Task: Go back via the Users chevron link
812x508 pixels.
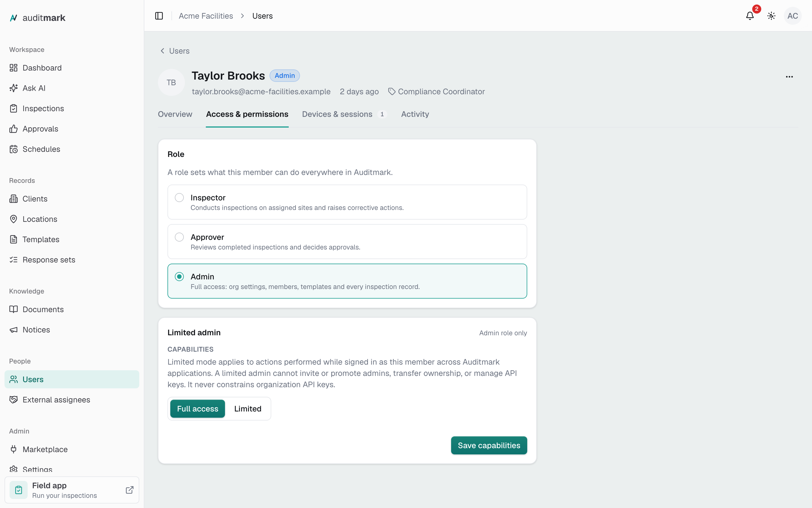Action: click(x=175, y=51)
